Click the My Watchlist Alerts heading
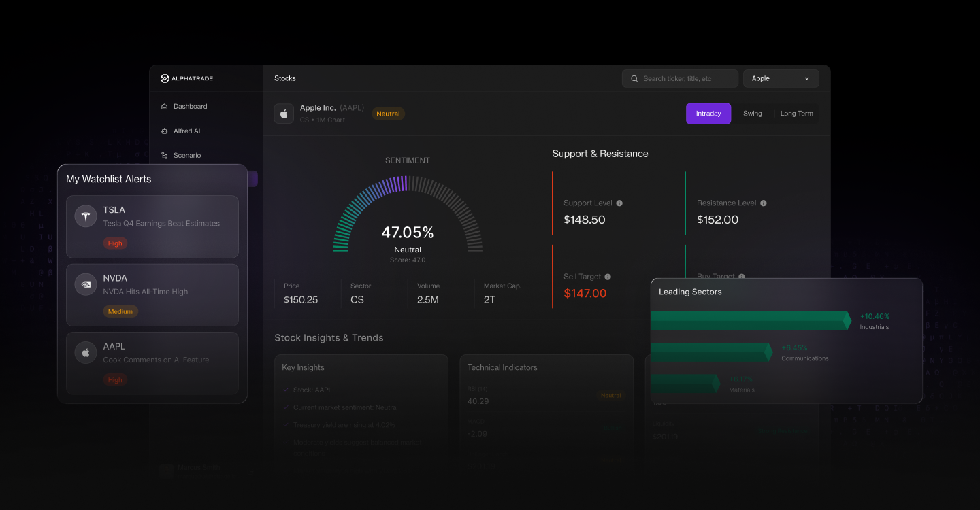Viewport: 980px width, 510px height. coord(108,179)
